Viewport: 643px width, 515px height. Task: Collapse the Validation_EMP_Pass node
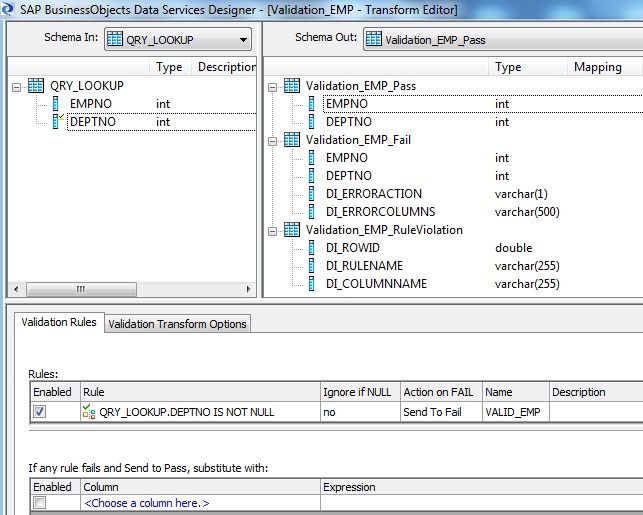click(272, 87)
